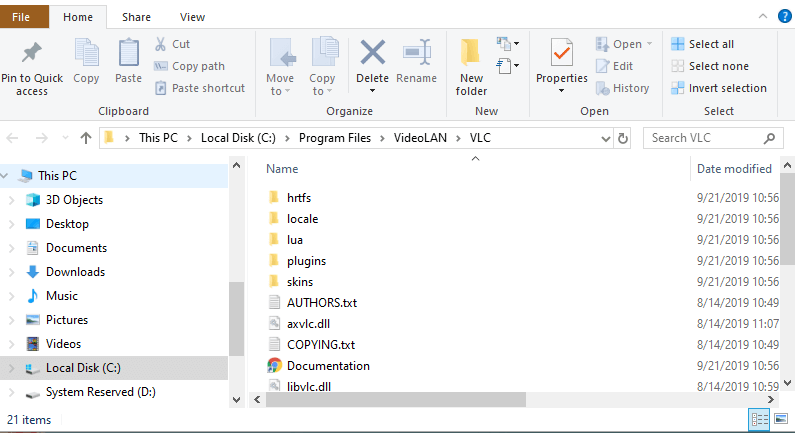The height and width of the screenshot is (433, 795).
Task: Create a New folder
Action: [x=471, y=67]
